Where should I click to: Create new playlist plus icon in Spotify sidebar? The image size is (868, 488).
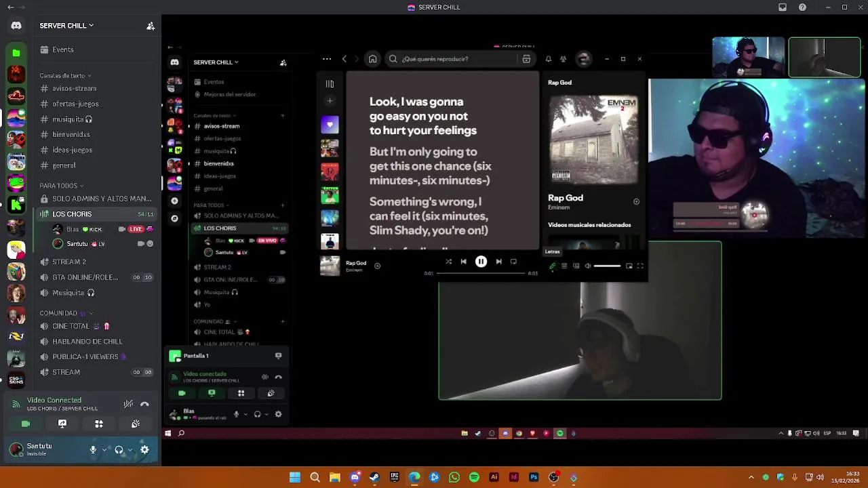point(330,101)
